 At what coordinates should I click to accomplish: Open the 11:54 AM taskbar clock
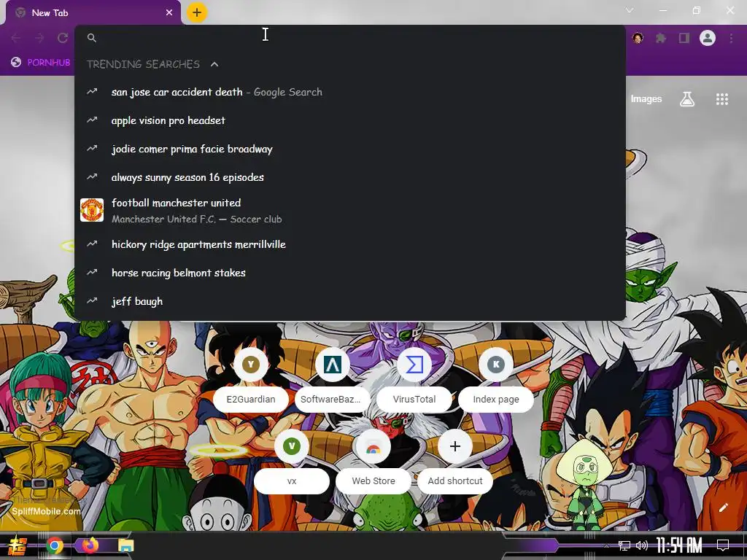679,545
